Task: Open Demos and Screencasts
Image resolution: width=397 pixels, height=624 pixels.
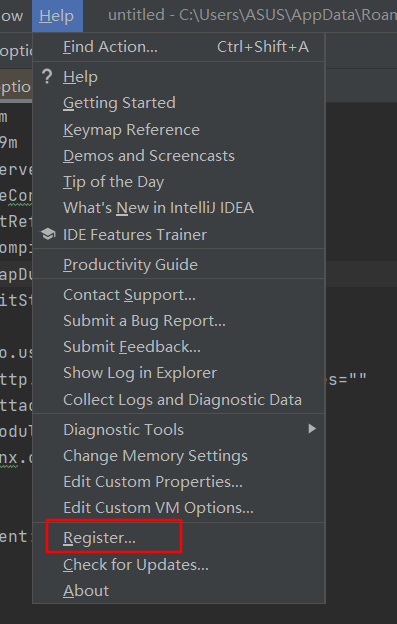Action: point(179,156)
